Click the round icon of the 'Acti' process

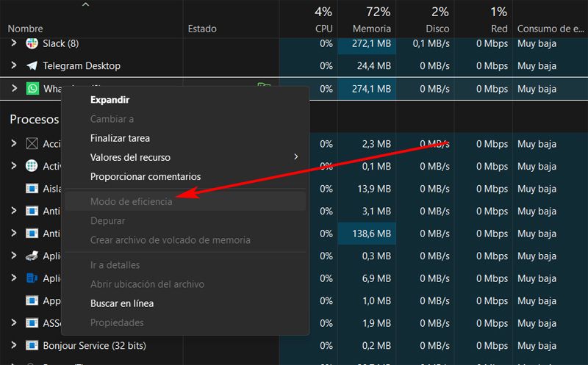(x=32, y=166)
